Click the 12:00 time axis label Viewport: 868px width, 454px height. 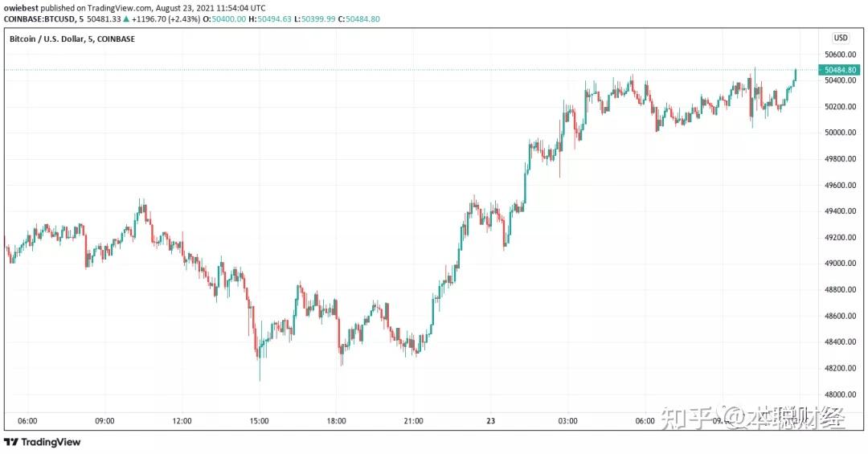[182, 421]
